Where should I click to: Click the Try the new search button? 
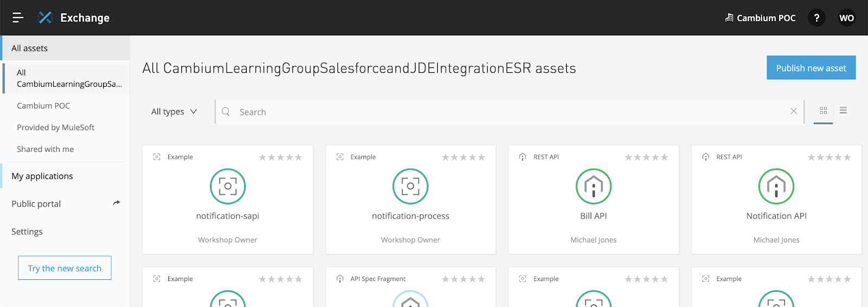(65, 268)
